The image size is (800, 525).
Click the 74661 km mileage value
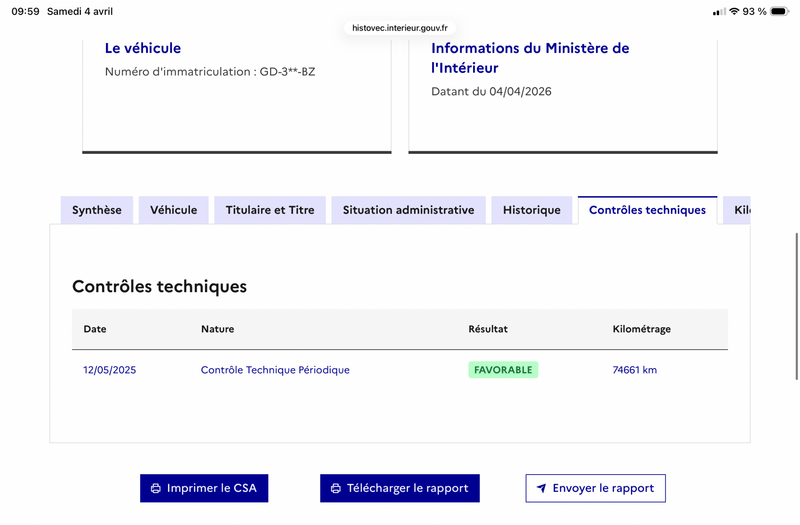click(634, 370)
